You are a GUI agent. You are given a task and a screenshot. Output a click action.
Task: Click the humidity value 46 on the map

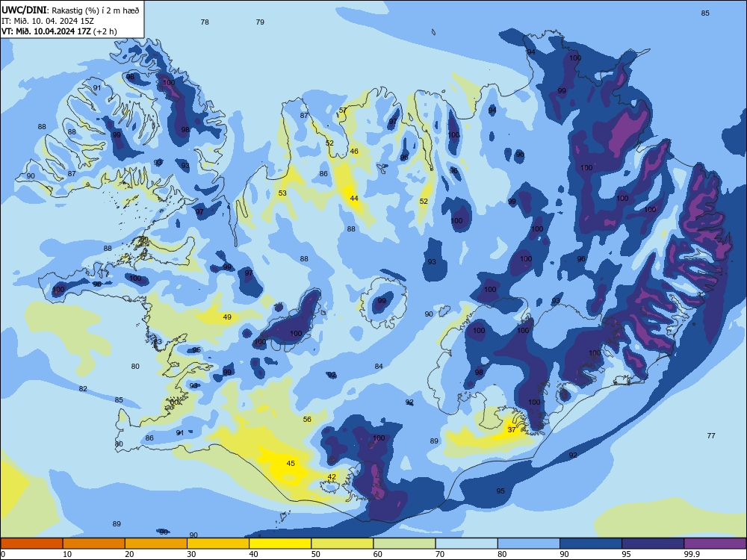tap(354, 151)
